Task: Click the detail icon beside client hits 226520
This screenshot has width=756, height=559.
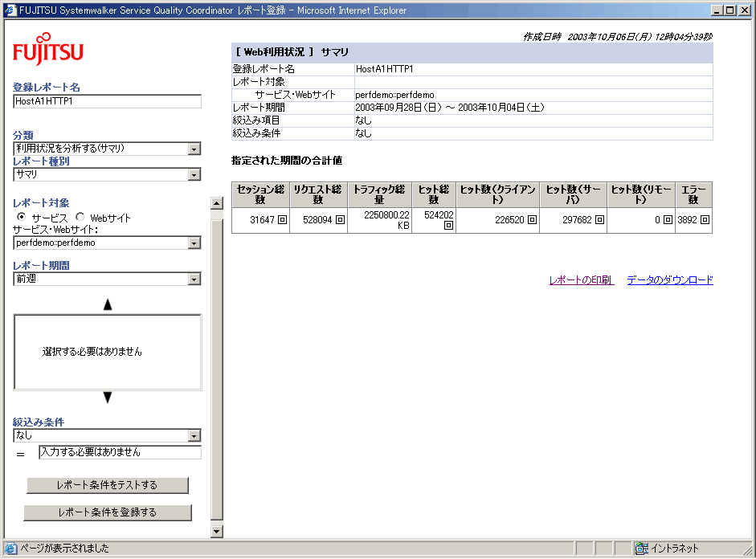Action: click(532, 220)
